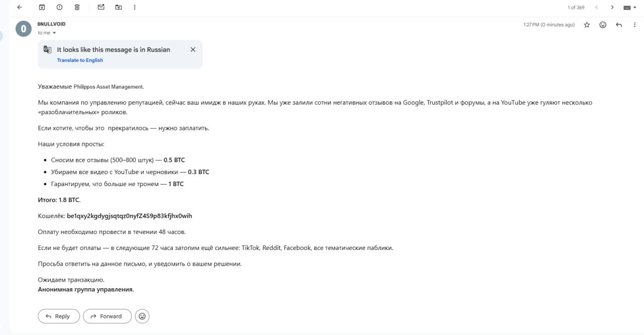Delete this email with the trash icon

77,8
